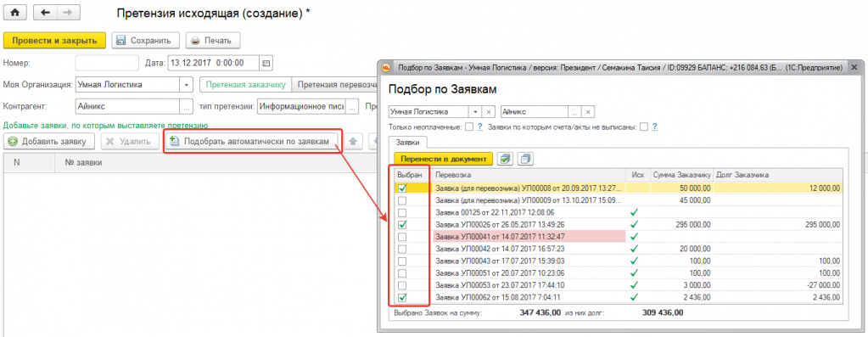Click Исх checkmark of Заявка УП00026

634,225
